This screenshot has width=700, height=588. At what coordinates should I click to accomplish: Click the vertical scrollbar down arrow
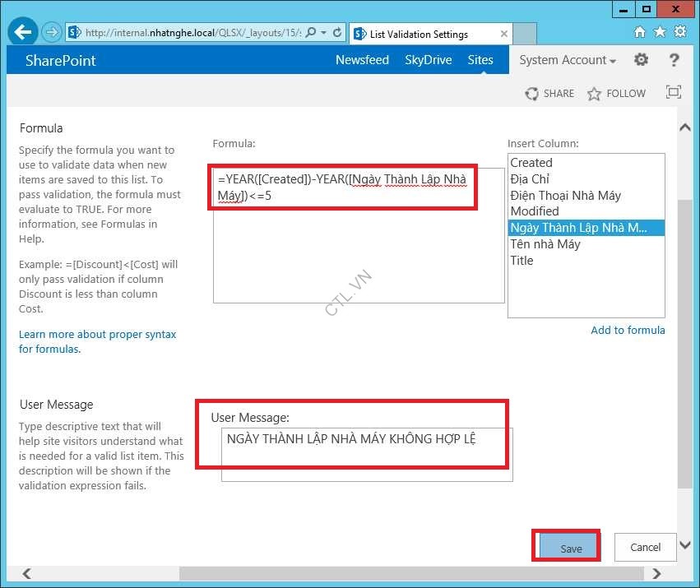pyautogui.click(x=684, y=544)
